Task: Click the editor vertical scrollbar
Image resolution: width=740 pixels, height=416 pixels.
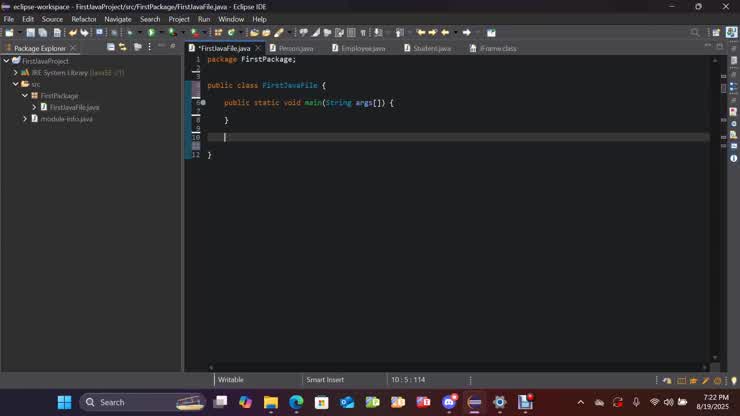Action: click(715, 209)
